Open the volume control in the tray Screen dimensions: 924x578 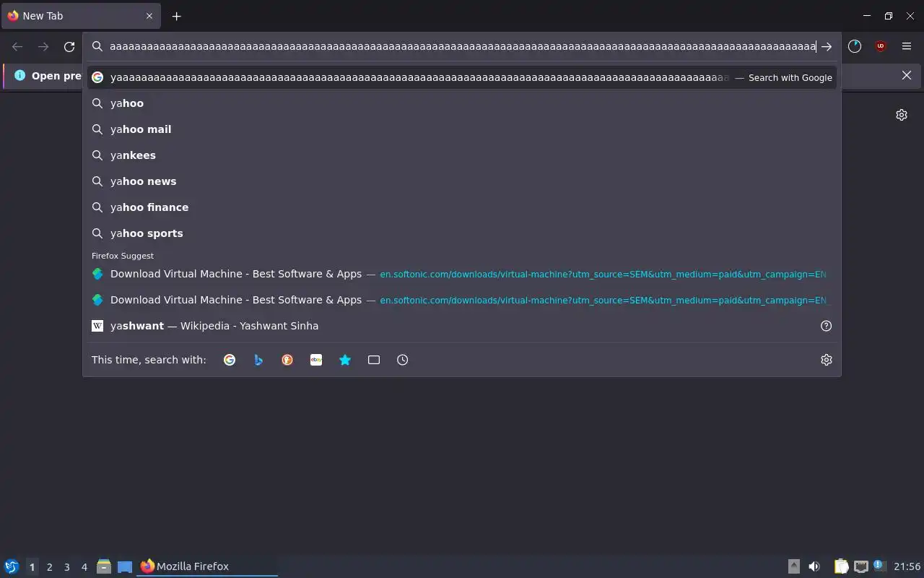point(814,566)
